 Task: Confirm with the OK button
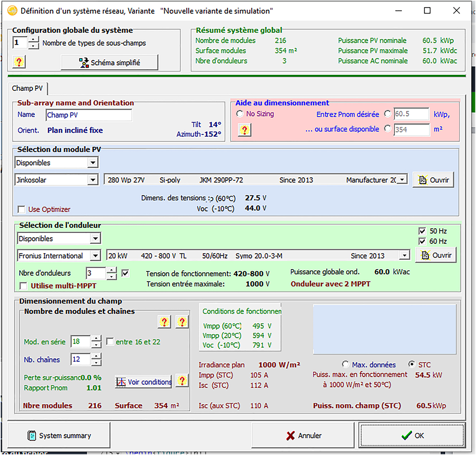(412, 435)
